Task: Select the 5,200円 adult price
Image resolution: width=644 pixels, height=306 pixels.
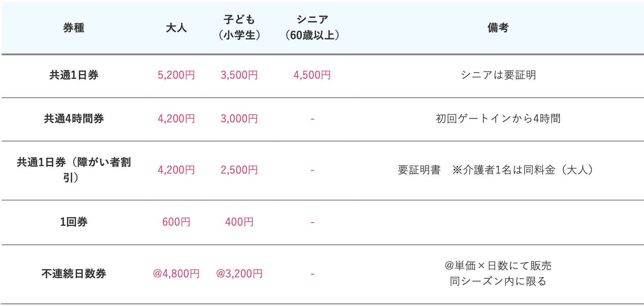Action: coord(176,75)
